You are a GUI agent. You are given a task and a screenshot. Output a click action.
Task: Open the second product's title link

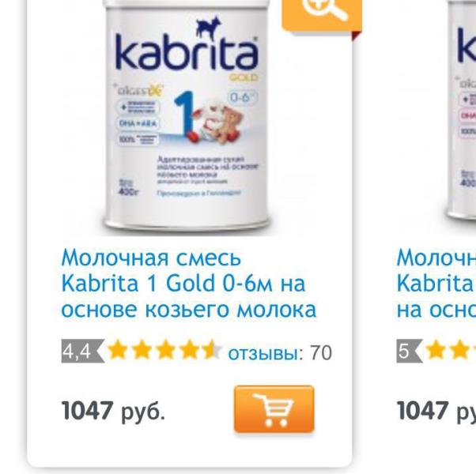coord(436,284)
